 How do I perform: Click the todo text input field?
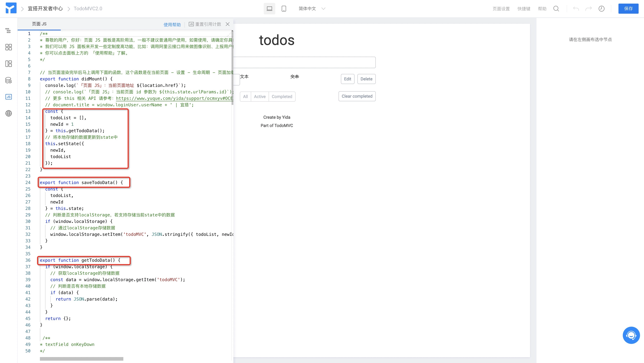(x=304, y=62)
